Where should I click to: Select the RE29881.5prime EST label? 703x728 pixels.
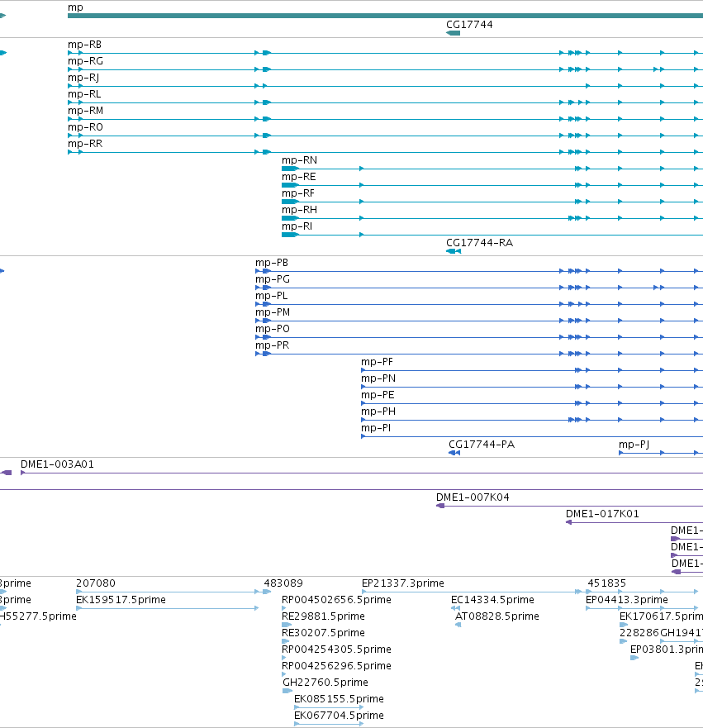pos(323,616)
